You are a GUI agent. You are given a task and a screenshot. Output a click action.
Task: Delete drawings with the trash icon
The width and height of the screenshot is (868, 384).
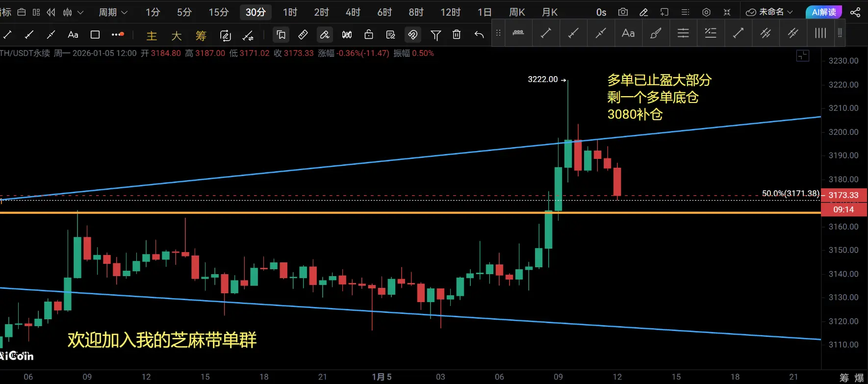457,34
